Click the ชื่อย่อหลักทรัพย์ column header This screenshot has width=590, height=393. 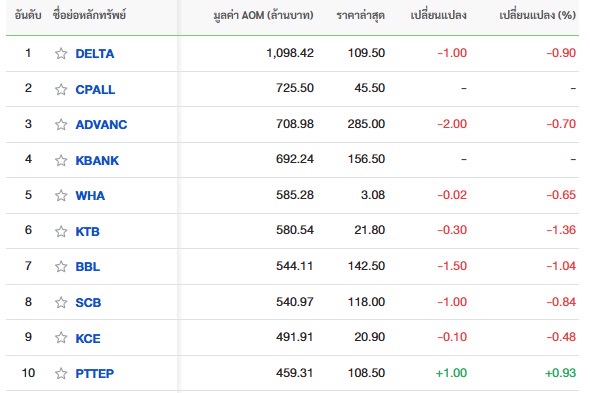click(x=89, y=15)
